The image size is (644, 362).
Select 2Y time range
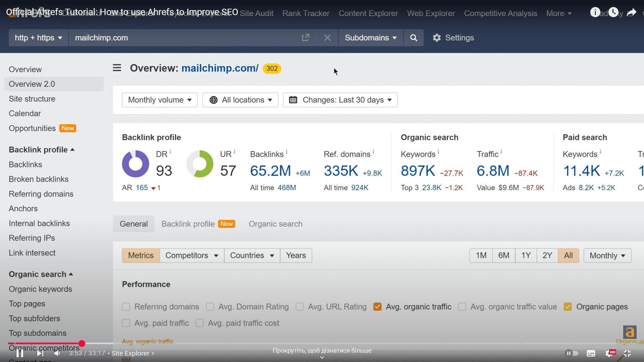coord(547,255)
